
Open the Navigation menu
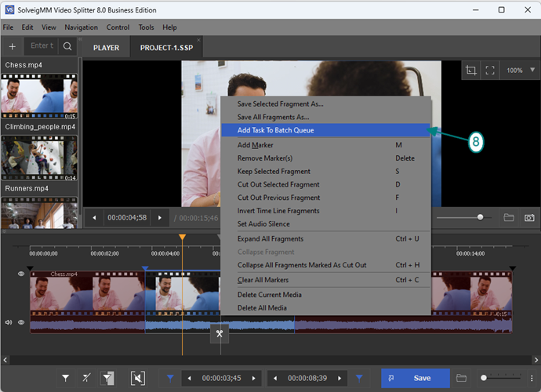(81, 27)
